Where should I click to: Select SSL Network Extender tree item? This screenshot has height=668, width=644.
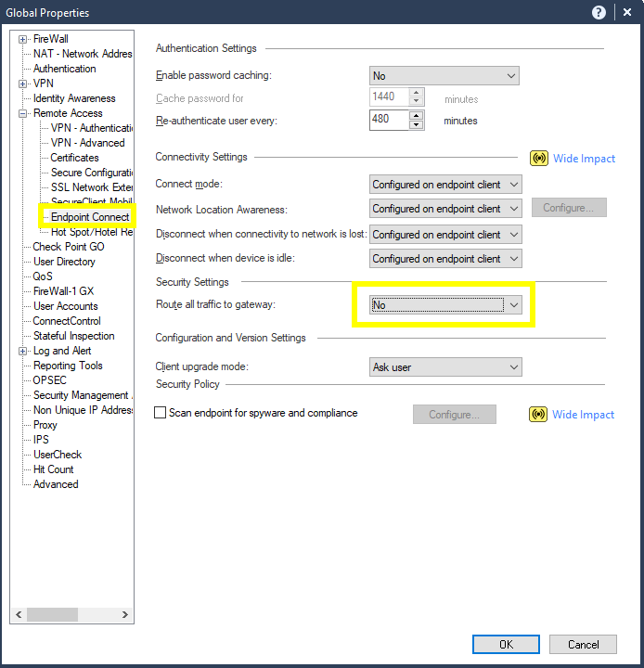pyautogui.click(x=92, y=187)
